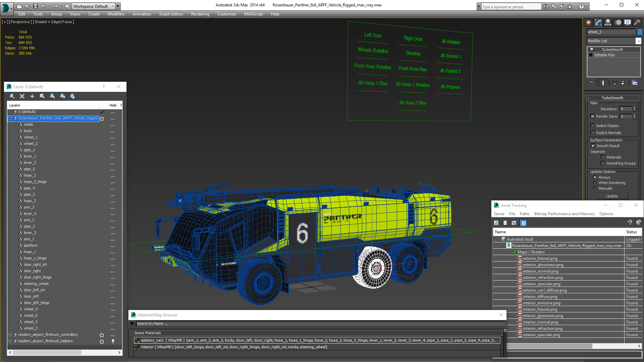
Task: Click the Subscription Center key icon
Action: click(554, 6)
